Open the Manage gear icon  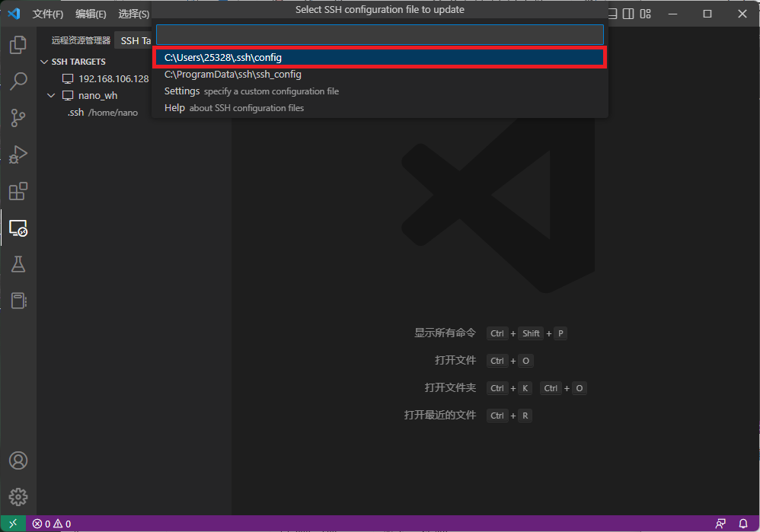pyautogui.click(x=18, y=498)
